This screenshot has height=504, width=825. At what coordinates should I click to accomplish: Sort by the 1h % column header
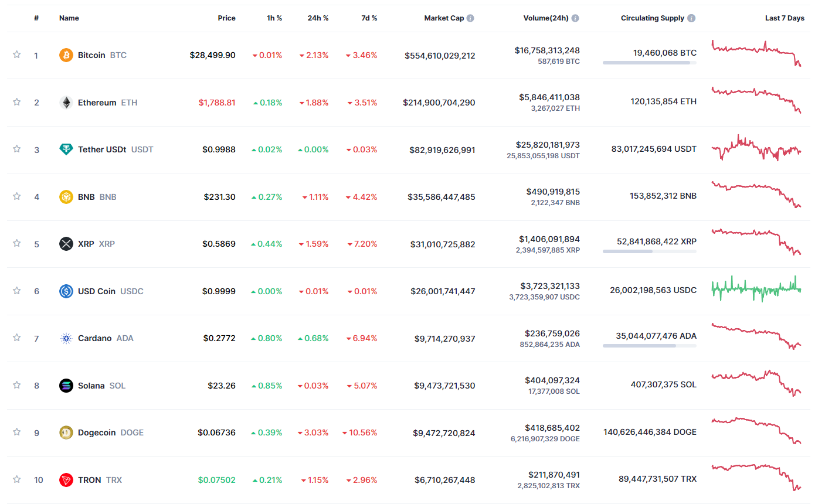(x=274, y=18)
